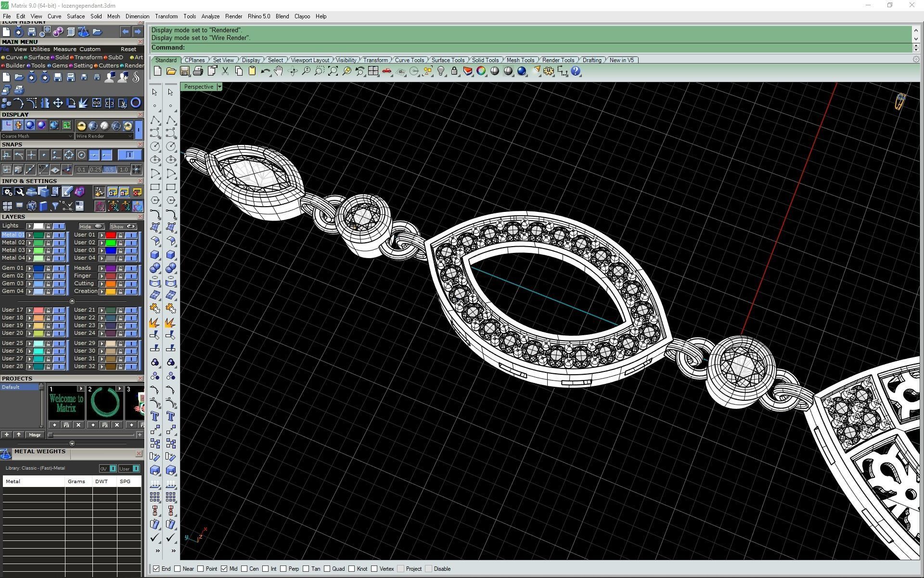Enable the Near osnap checkbox
The width and height of the screenshot is (924, 578).
tap(178, 569)
